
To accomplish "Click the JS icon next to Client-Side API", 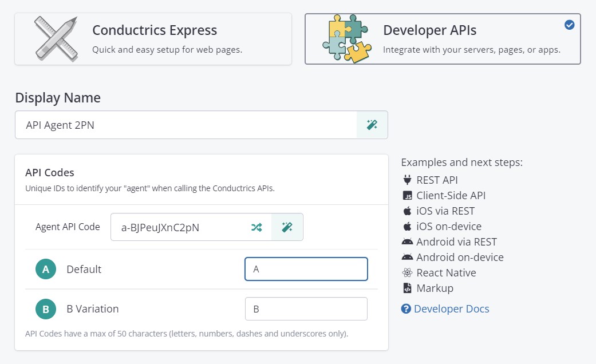I will pyautogui.click(x=407, y=195).
